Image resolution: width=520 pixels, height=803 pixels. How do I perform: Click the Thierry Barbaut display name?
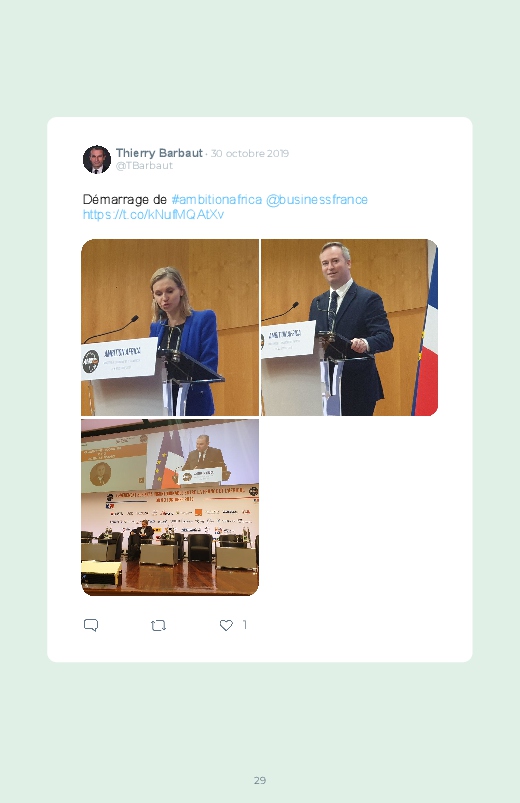[x=159, y=153]
